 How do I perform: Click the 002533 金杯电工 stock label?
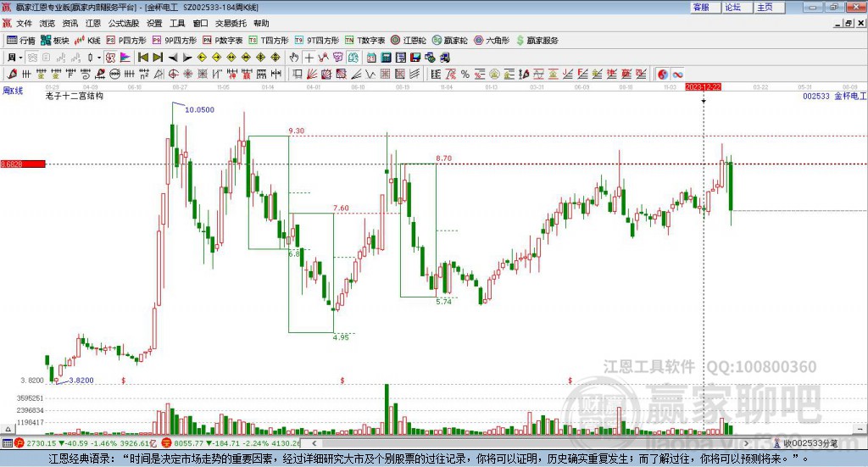(x=834, y=97)
